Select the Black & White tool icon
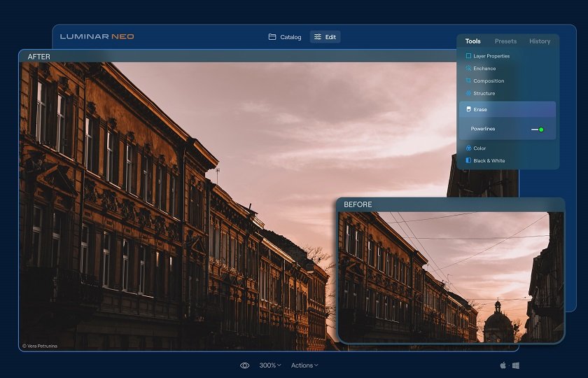Viewport: 588px width, 378px height. tap(468, 160)
